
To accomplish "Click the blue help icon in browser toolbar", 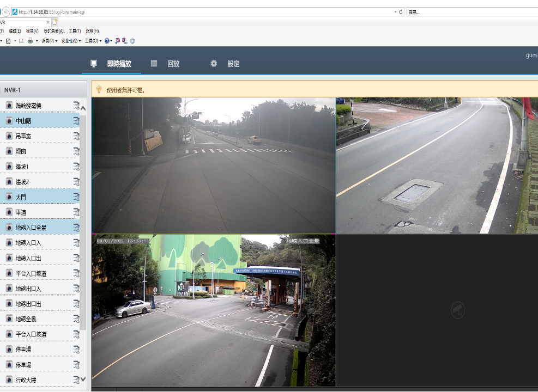I will pyautogui.click(x=107, y=41).
